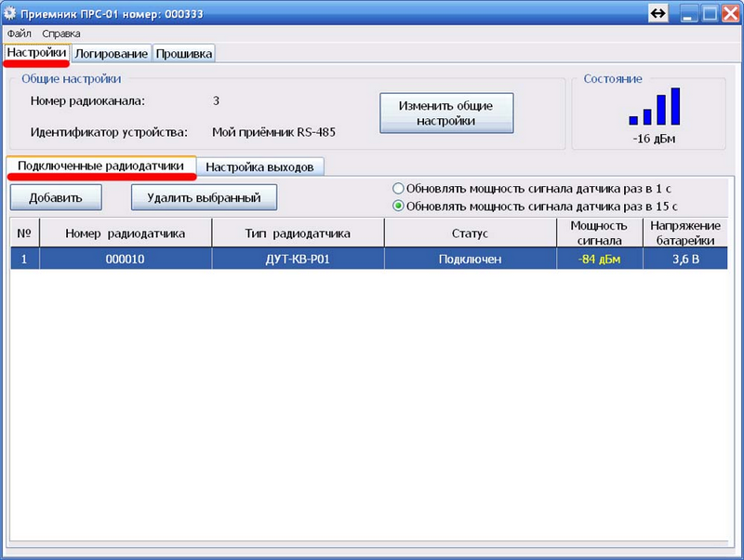
Task: Select signal update every 15 seconds radio button
Action: [x=398, y=207]
